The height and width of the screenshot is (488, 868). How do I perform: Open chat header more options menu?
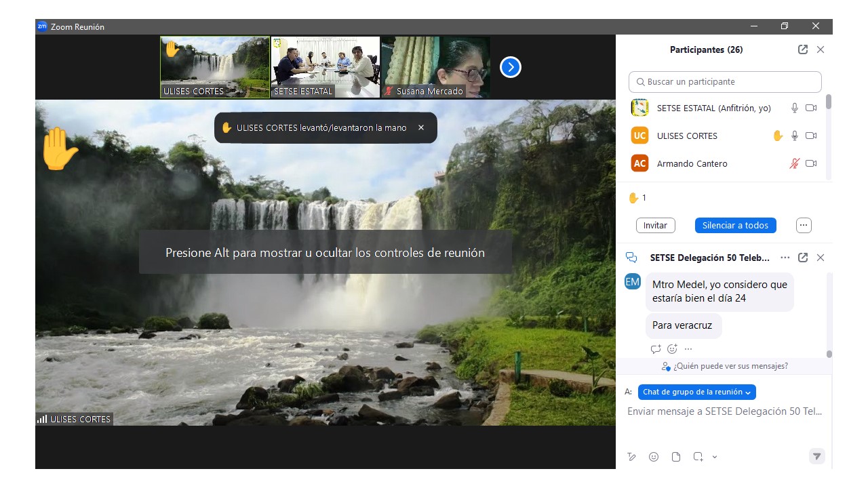pos(785,258)
